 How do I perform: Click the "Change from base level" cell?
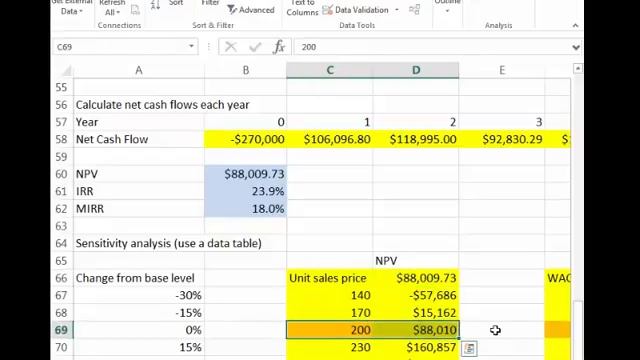pyautogui.click(x=139, y=278)
